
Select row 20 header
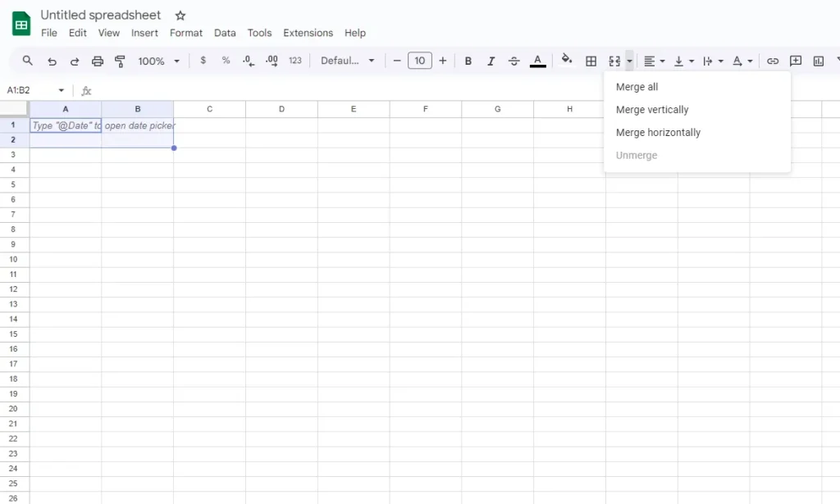pos(13,408)
